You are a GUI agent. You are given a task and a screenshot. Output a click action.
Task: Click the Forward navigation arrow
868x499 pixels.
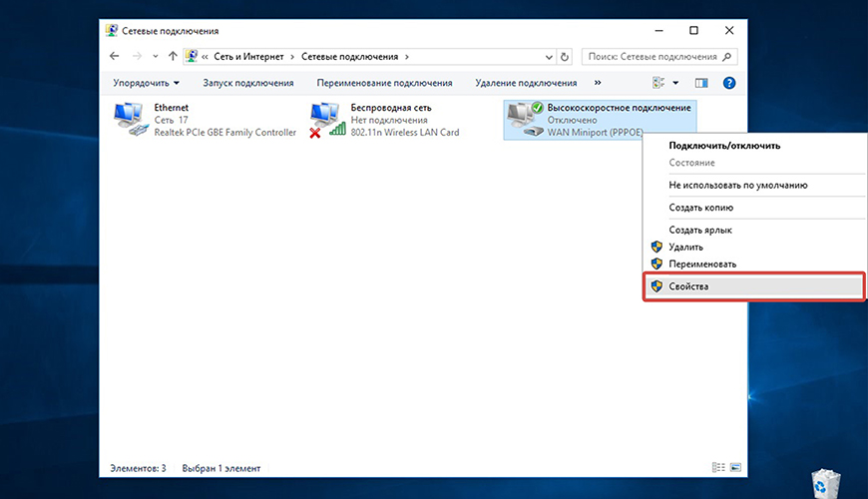point(137,56)
